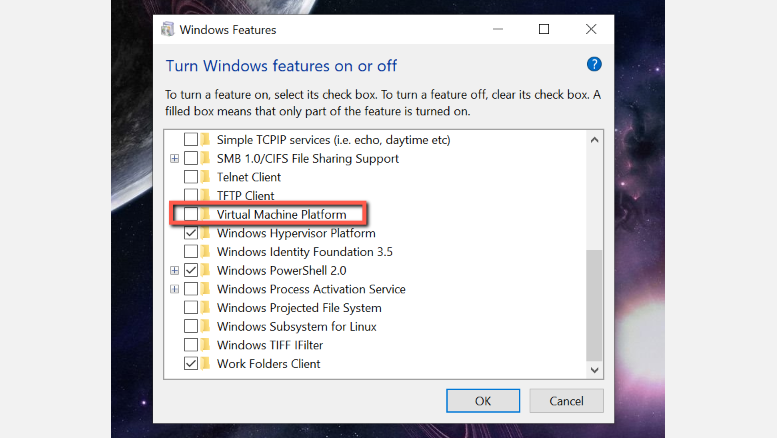Click folder icon beside Windows PowerShell 2.0
The image size is (777, 438).
[205, 271]
